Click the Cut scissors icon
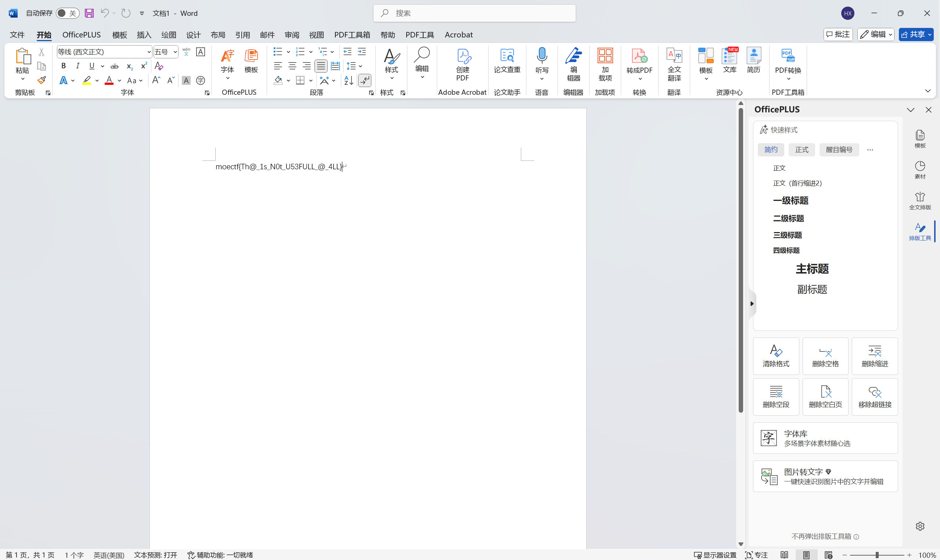940x560 pixels. (x=42, y=52)
